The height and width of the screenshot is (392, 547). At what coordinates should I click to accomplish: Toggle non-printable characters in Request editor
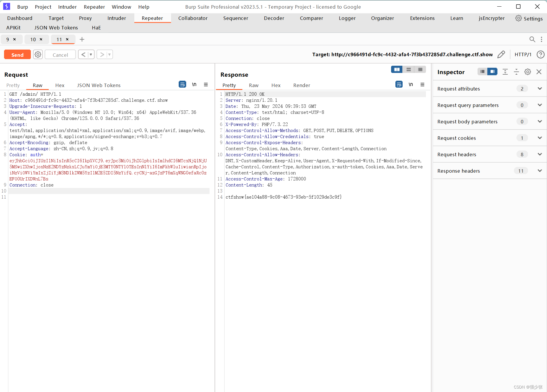[x=194, y=84]
